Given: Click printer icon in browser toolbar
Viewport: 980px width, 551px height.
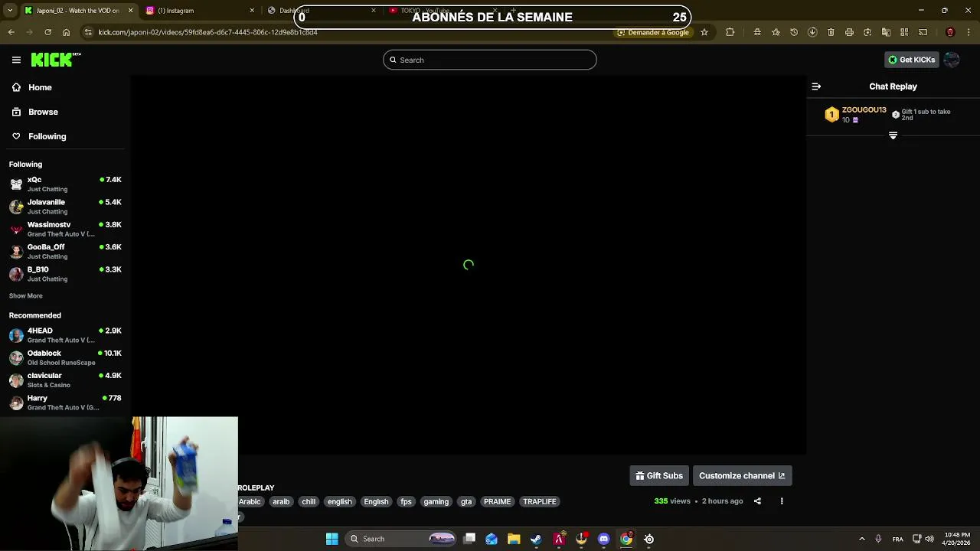Looking at the screenshot, I should [849, 32].
